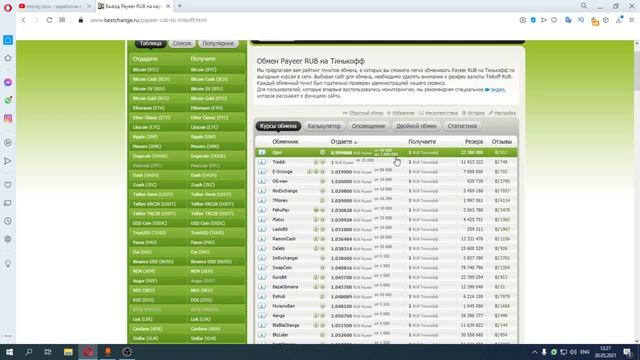Viewport: 640px width, 360px height.
Task: Sort by the Получаете column header
Action: [x=422, y=142]
